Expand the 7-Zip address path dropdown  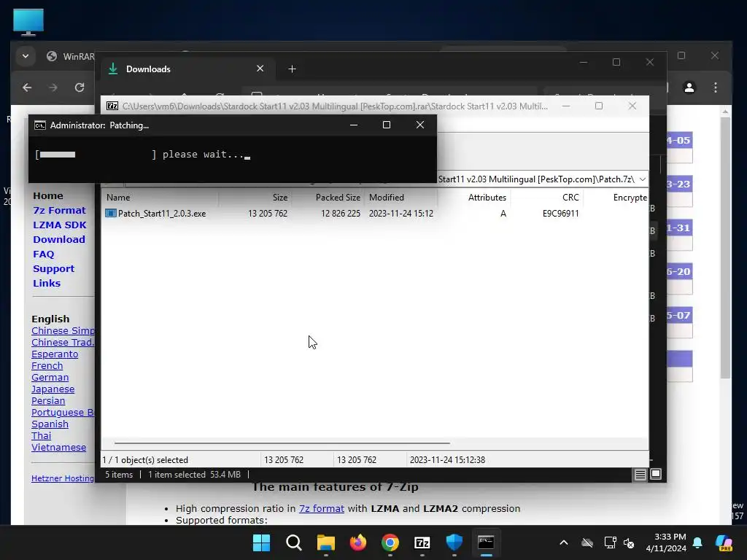(642, 179)
